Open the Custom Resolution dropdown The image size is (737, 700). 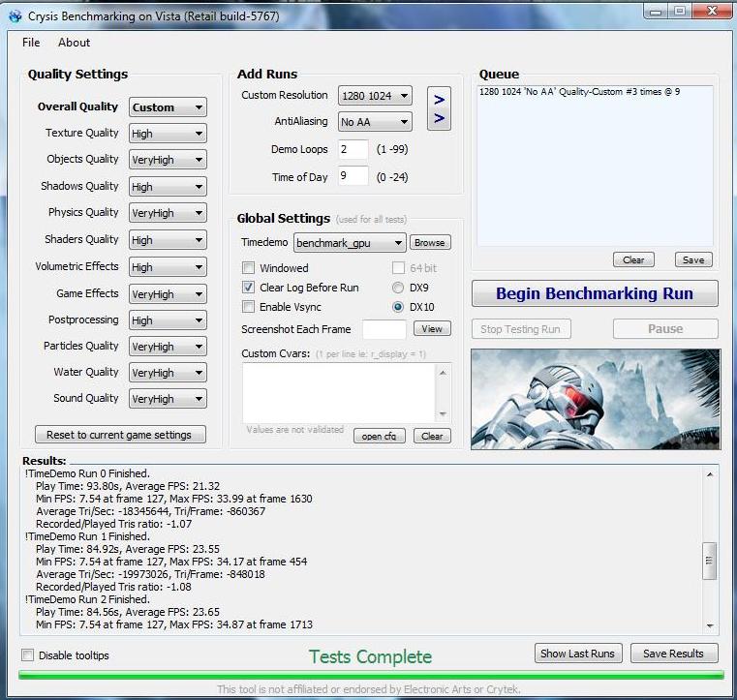[x=375, y=96]
